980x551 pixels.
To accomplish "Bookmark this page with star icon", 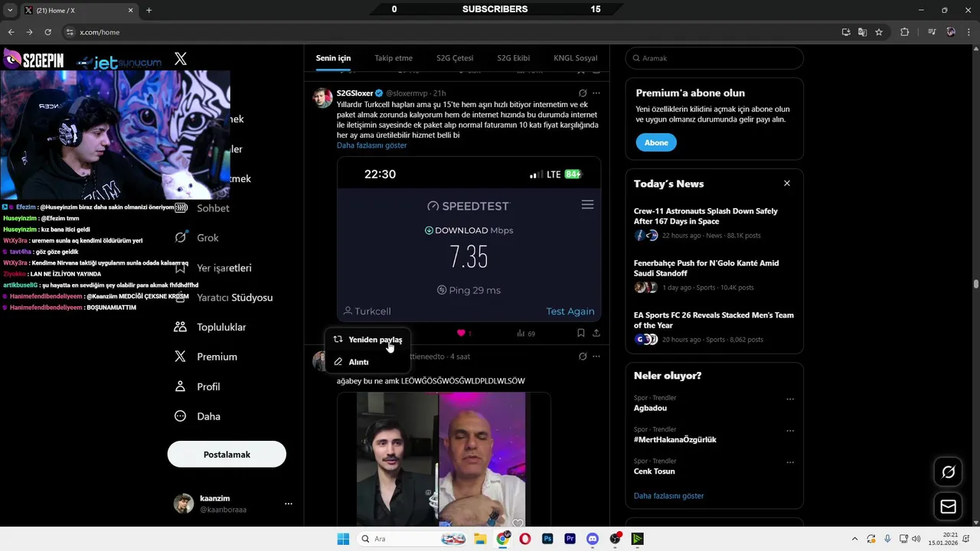I will [x=879, y=32].
